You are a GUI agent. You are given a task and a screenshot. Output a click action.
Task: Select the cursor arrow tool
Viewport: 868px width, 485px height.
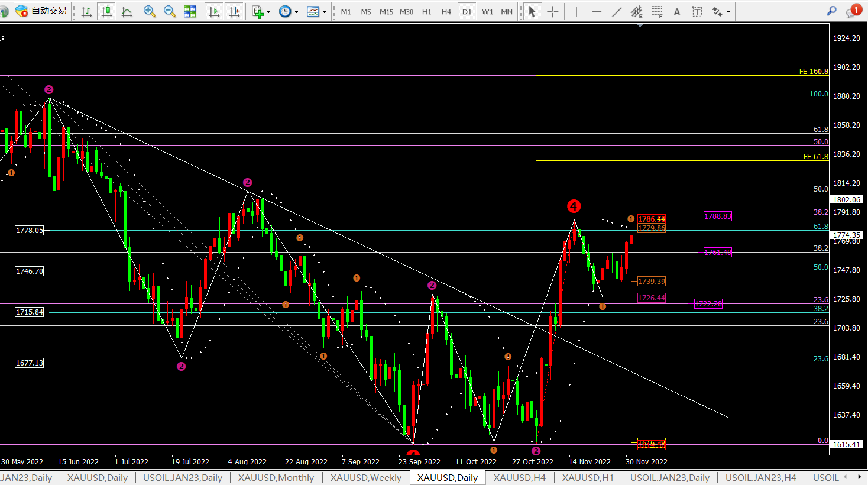tap(532, 11)
